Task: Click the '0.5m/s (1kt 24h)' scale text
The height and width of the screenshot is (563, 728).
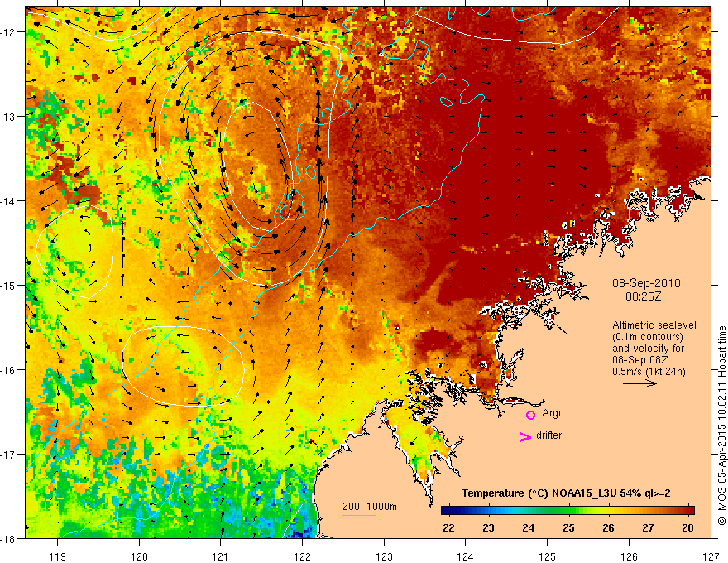Action: (x=649, y=371)
